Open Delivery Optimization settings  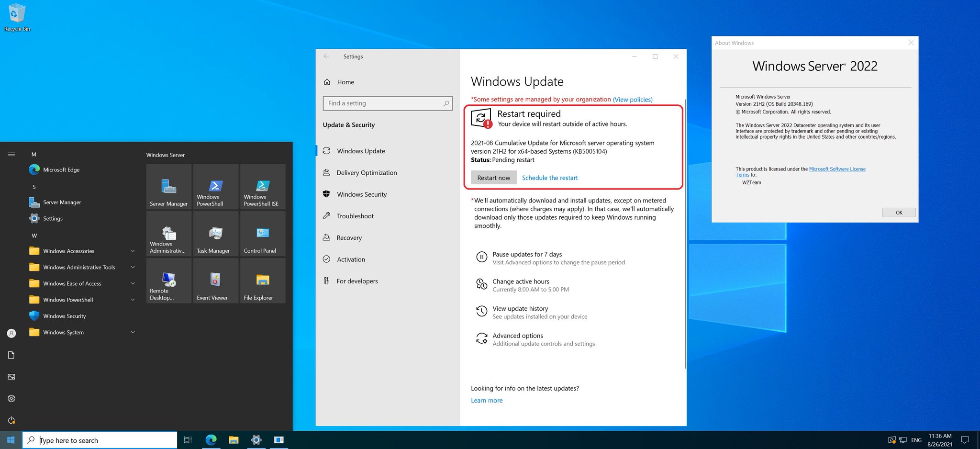coord(367,172)
